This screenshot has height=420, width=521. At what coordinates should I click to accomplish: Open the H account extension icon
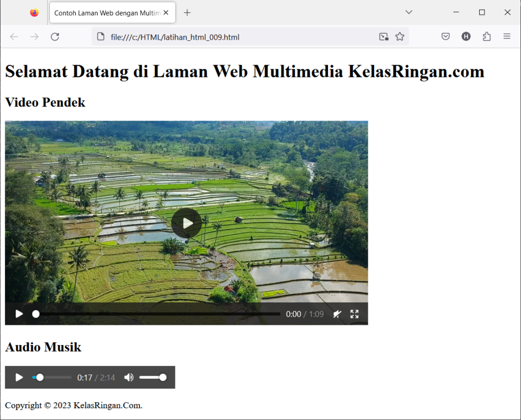point(466,37)
